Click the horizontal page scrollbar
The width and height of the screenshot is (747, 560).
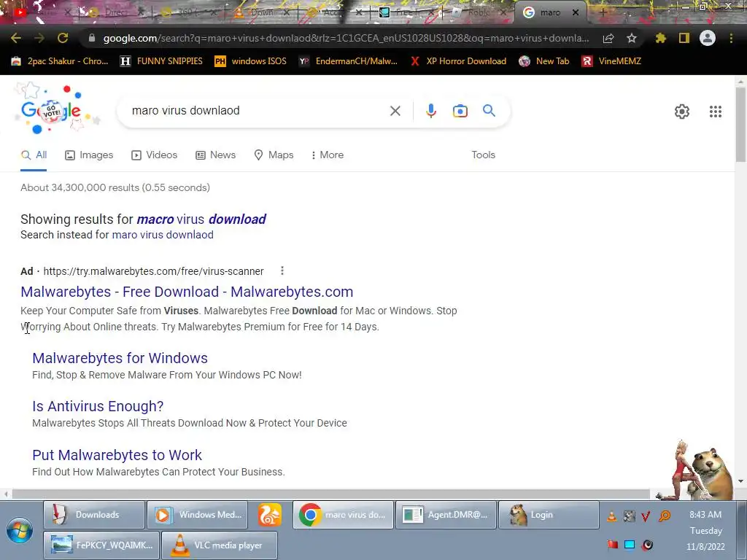click(x=330, y=494)
